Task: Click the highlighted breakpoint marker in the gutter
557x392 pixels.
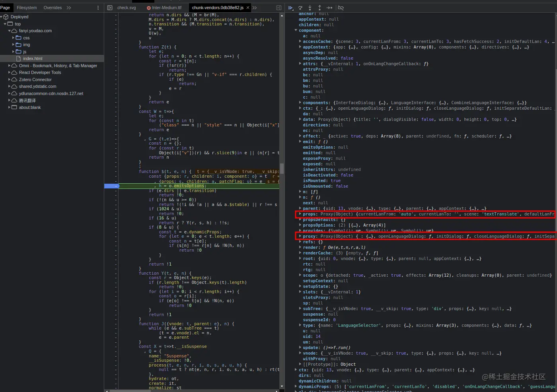Action: (x=111, y=186)
